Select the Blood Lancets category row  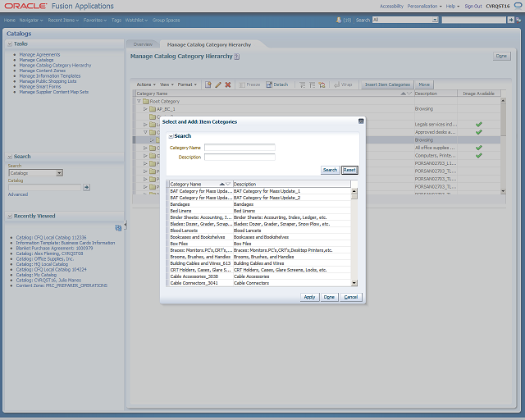pyautogui.click(x=260, y=231)
